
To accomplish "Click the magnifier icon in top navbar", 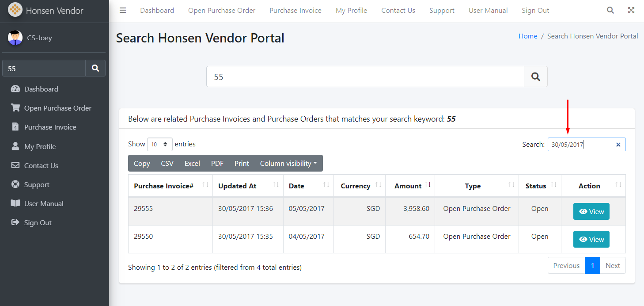I will (x=610, y=11).
